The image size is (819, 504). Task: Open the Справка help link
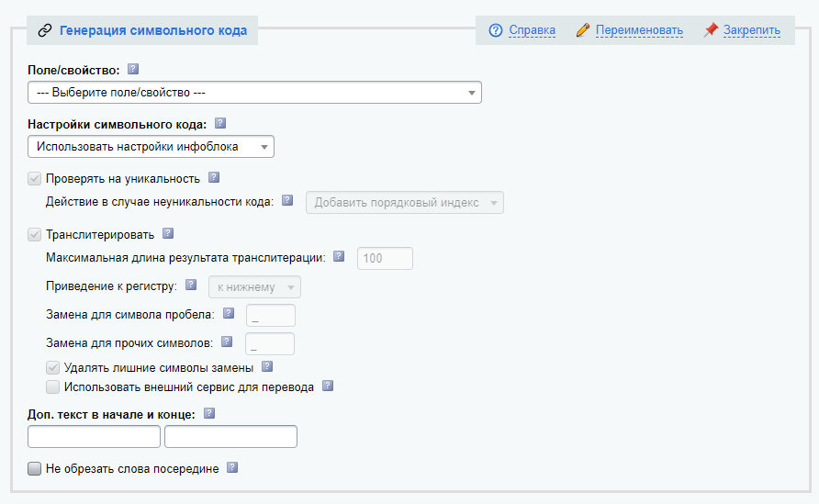[533, 30]
